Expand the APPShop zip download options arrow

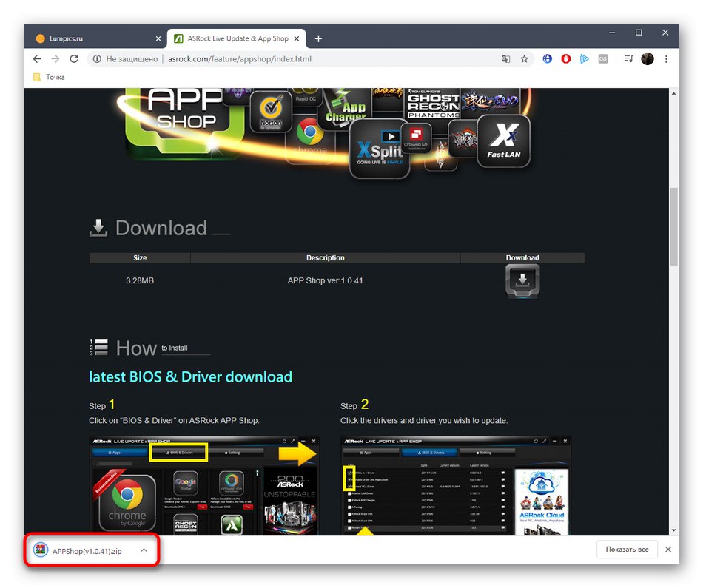coord(144,550)
